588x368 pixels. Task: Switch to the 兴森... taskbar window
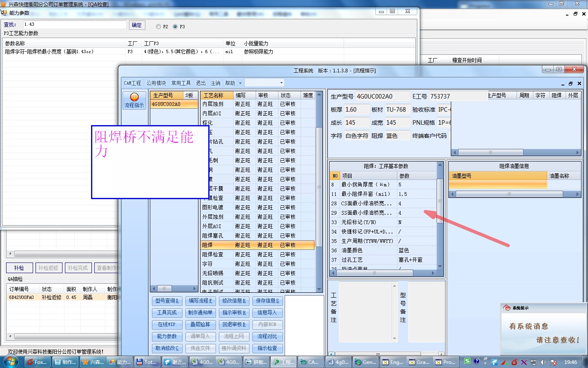pyautogui.click(x=93, y=362)
